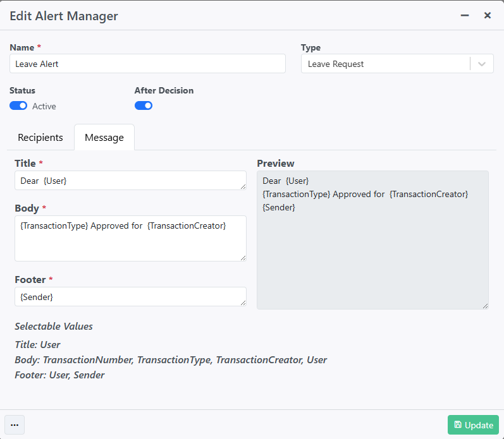
Task: Click the save icon on Update button
Action: pyautogui.click(x=458, y=424)
